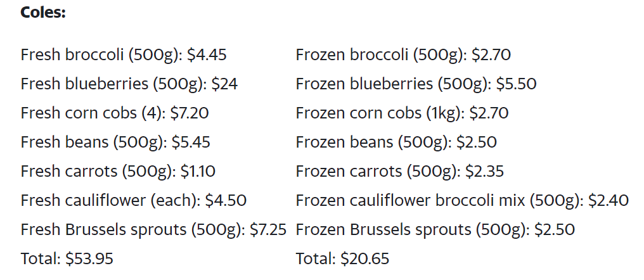Click the Fresh cauliflower $4.50 line
This screenshot has height=280, width=644.
click(134, 200)
